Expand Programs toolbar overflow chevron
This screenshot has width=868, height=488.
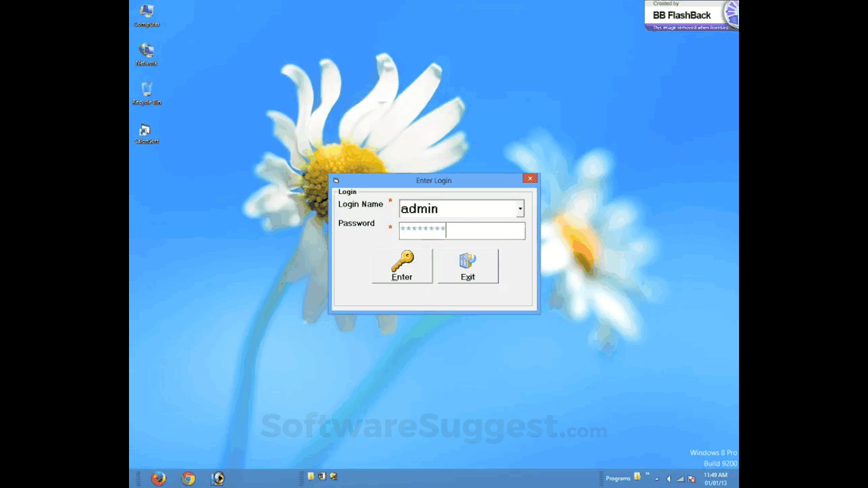(648, 473)
